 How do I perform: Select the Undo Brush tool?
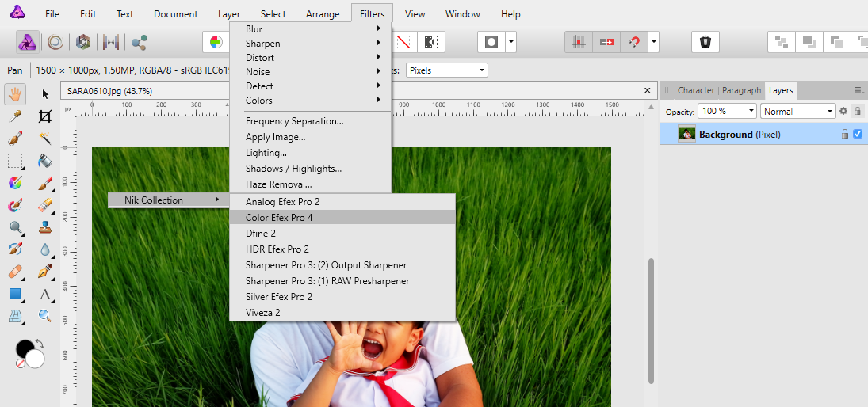pos(15,249)
